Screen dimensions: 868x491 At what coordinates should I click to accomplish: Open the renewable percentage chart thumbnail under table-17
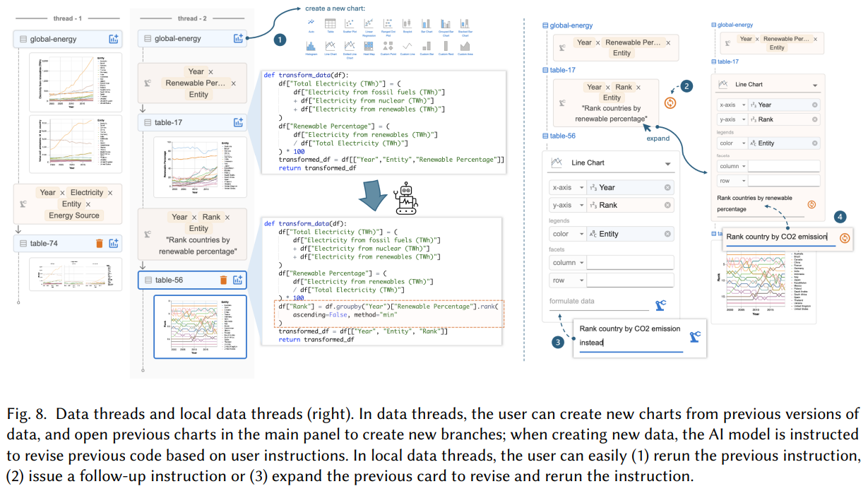[200, 166]
